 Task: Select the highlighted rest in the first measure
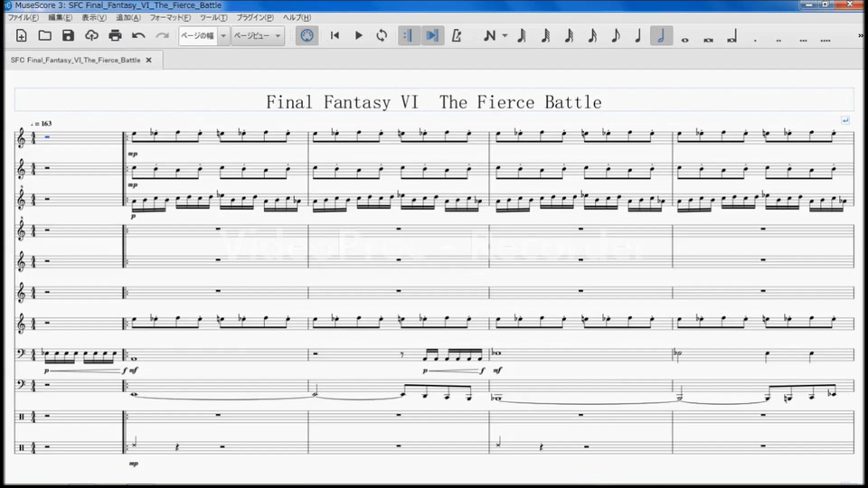coord(47,136)
